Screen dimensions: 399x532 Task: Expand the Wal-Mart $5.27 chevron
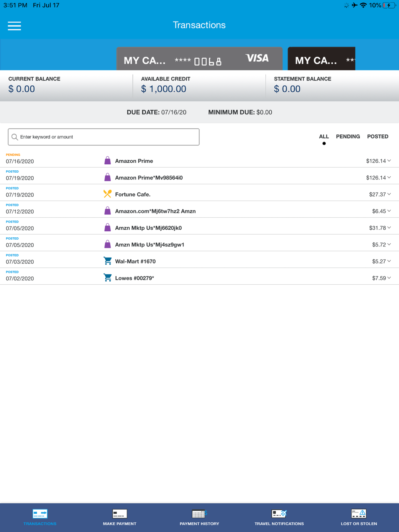(389, 261)
